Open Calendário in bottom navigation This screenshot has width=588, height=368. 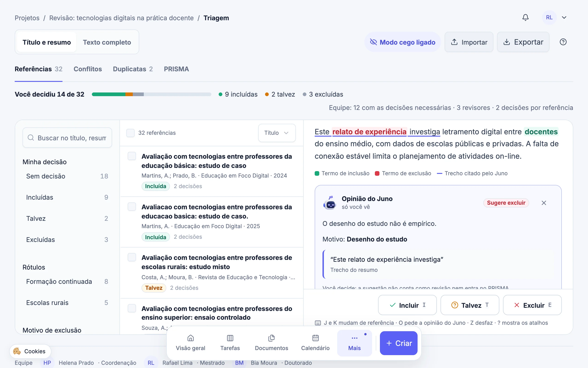(x=315, y=343)
